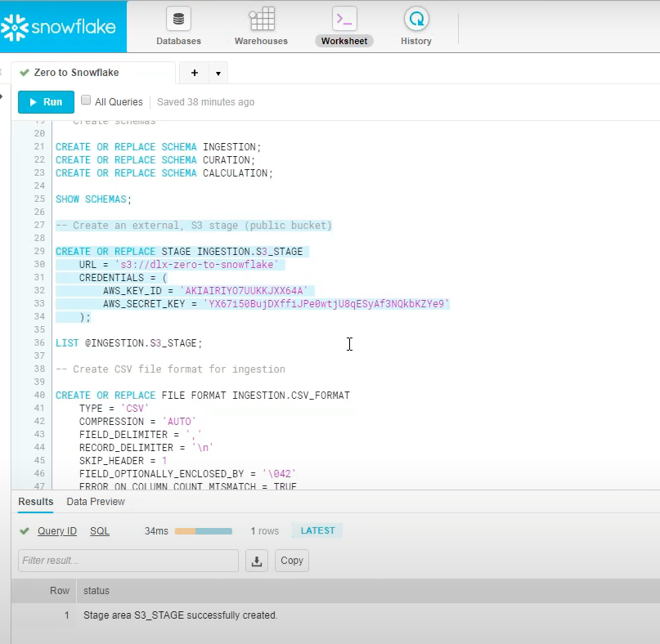Click the 'CREATE OR REPLACE SCHEMA CURATION;' line
This screenshot has width=660, height=644.
click(x=155, y=160)
